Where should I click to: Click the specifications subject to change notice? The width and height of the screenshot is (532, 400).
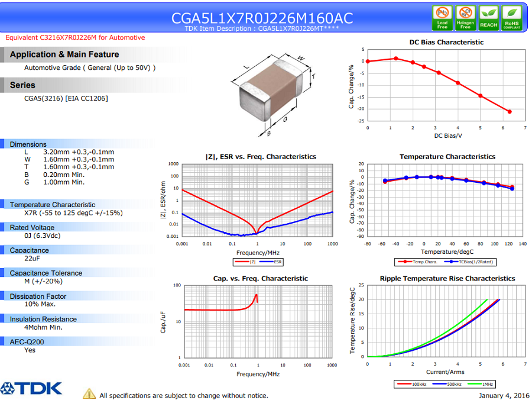tap(184, 395)
